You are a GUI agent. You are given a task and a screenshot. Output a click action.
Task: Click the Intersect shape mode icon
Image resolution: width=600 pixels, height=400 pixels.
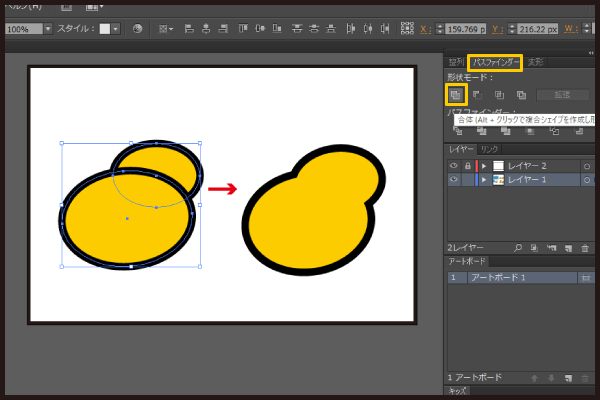(x=498, y=94)
